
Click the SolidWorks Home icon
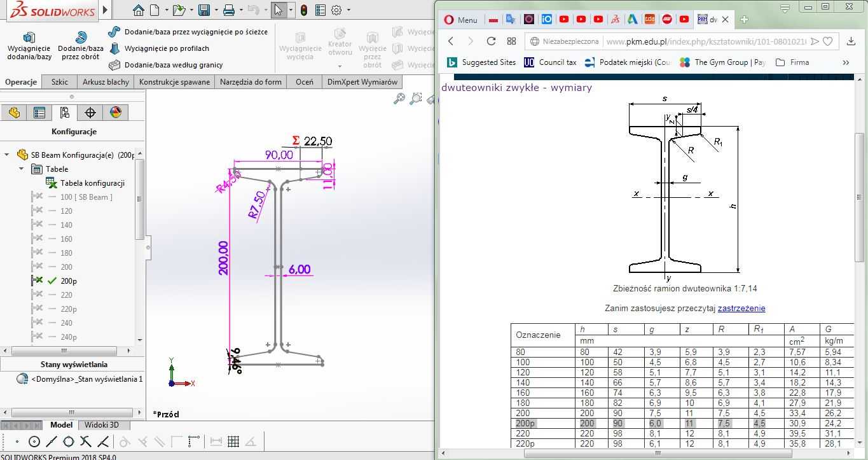pyautogui.click(x=138, y=10)
